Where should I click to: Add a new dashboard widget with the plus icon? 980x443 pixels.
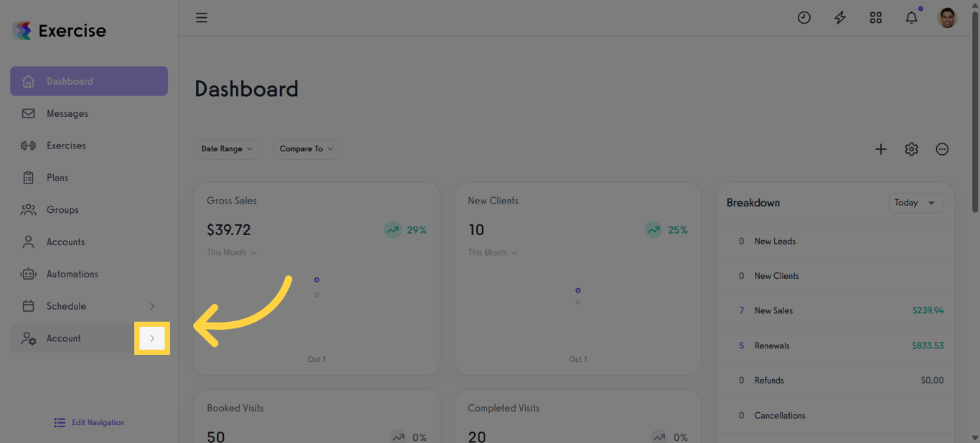[x=880, y=149]
